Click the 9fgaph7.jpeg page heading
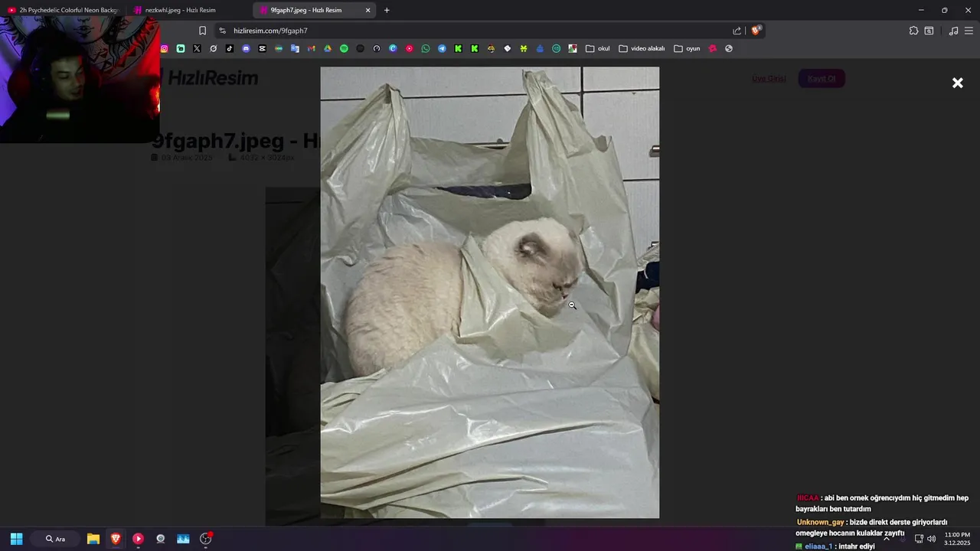 tap(236, 141)
